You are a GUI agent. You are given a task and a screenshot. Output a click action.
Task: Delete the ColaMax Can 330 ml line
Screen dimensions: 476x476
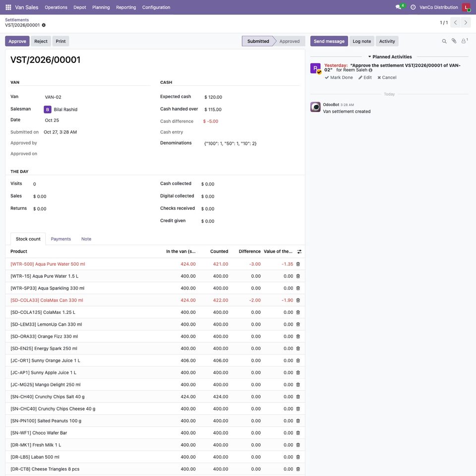(x=298, y=300)
